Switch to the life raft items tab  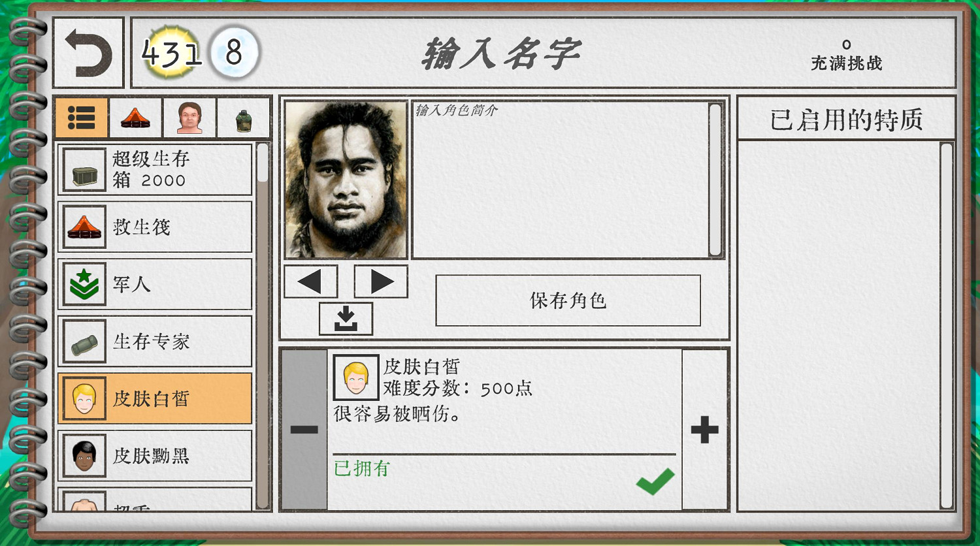click(x=135, y=118)
